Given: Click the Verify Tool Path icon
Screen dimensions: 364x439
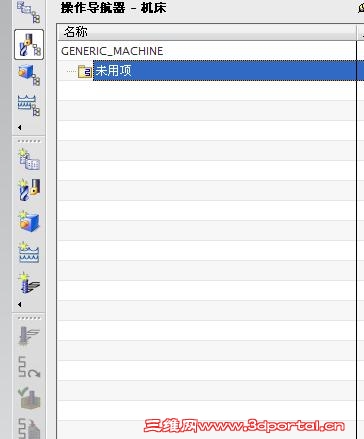Looking at the screenshot, I should coord(29,398).
